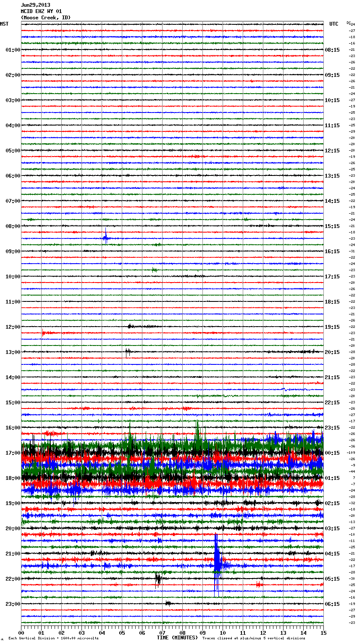Click the 10:00 MST time label
Image resolution: width=357 pixels, height=644 pixels.
[13, 277]
